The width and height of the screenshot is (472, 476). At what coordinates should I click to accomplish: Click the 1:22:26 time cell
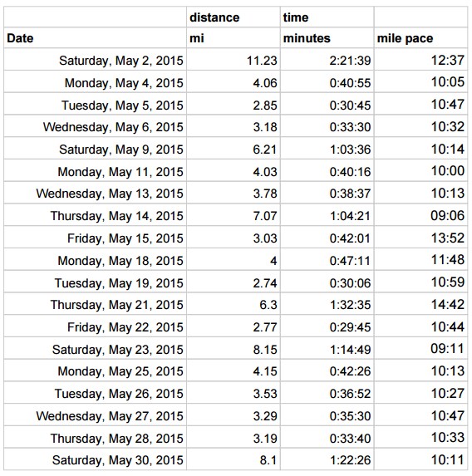point(327,459)
